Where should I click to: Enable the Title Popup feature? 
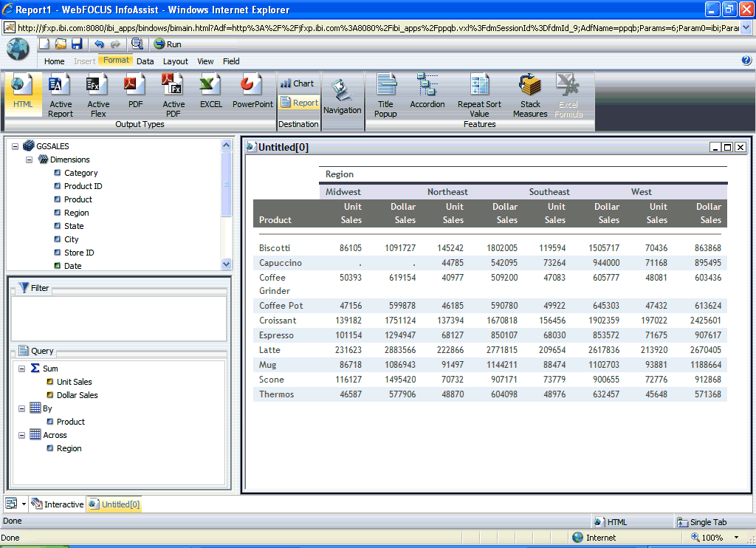pos(385,95)
